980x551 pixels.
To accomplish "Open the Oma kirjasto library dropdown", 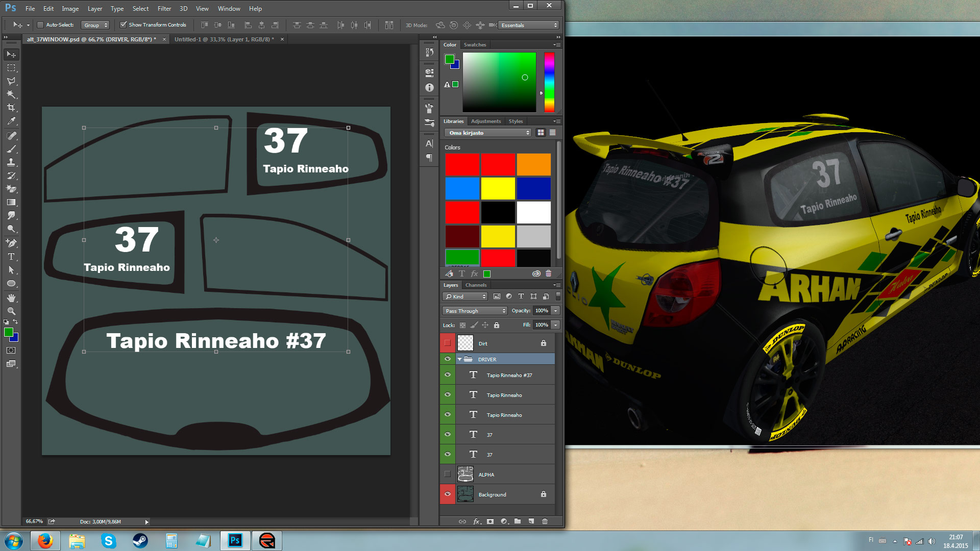I will pyautogui.click(x=488, y=133).
